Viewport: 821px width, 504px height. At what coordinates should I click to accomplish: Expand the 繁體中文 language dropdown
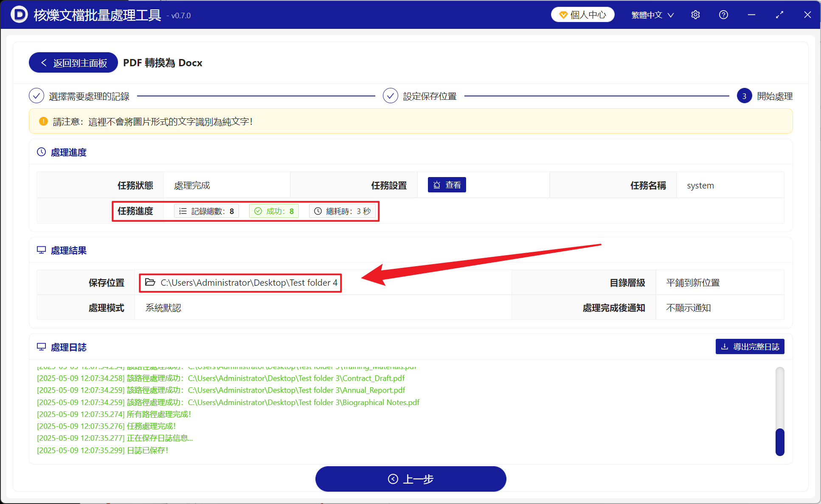pyautogui.click(x=652, y=15)
